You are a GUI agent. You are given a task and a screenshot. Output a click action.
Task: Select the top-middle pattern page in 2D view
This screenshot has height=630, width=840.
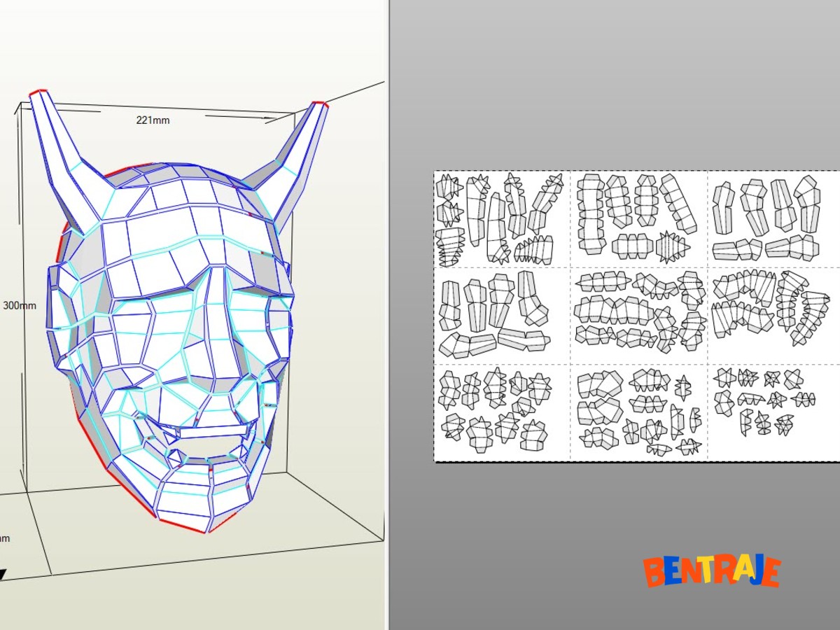(639, 219)
